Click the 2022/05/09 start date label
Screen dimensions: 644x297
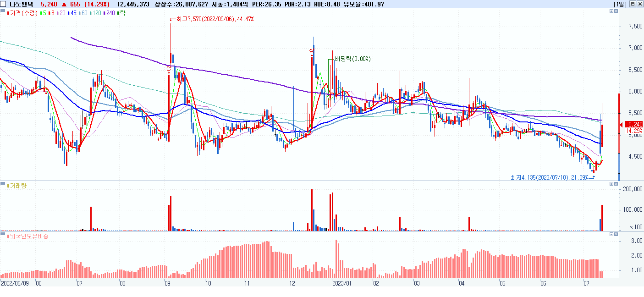(15, 283)
